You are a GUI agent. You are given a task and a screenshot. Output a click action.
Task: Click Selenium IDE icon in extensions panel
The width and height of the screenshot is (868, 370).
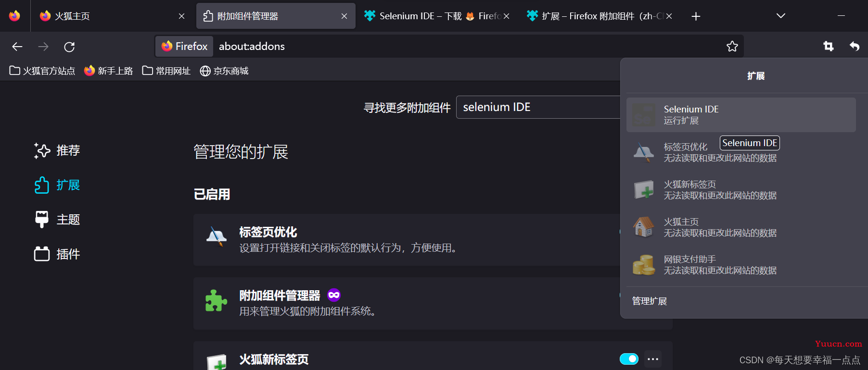643,115
